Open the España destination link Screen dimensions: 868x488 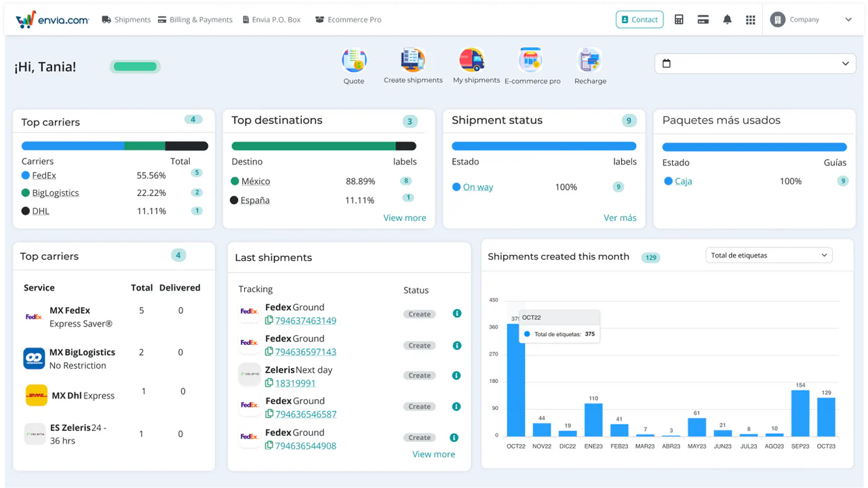point(255,200)
